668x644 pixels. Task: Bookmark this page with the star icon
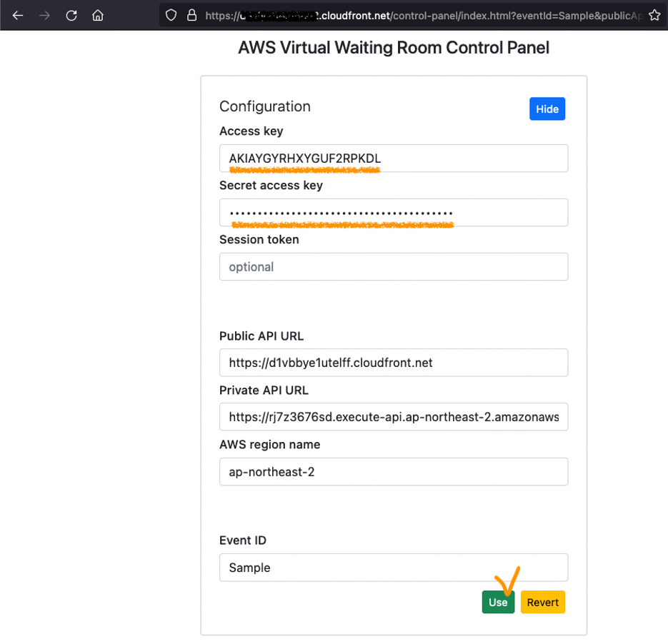tap(654, 16)
